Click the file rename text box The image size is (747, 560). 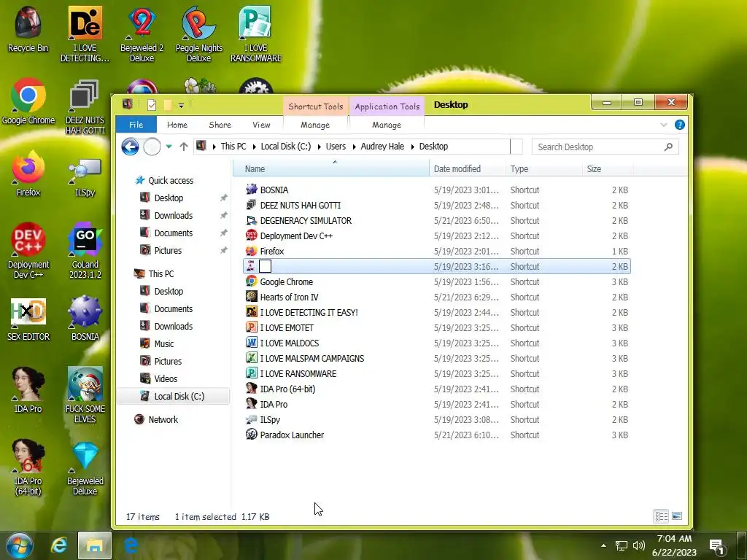pyautogui.click(x=266, y=266)
